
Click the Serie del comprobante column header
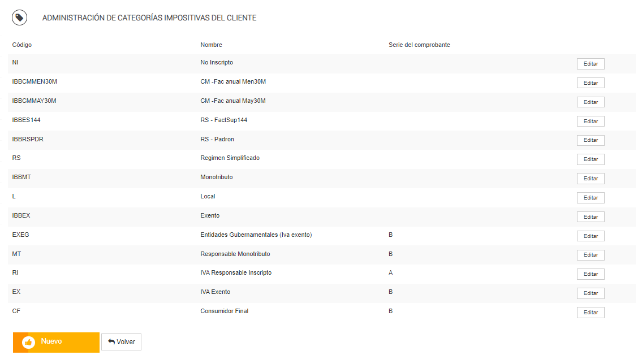click(419, 45)
